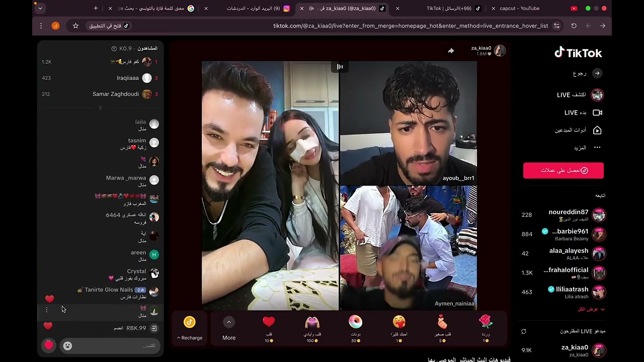Open alaa_alayesh live channel
The image size is (644, 362).
563,253
